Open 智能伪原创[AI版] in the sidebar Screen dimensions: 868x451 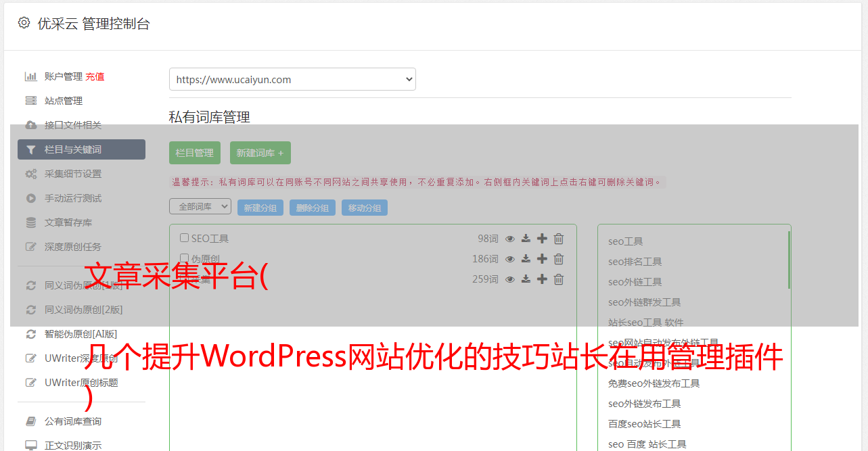tap(81, 334)
